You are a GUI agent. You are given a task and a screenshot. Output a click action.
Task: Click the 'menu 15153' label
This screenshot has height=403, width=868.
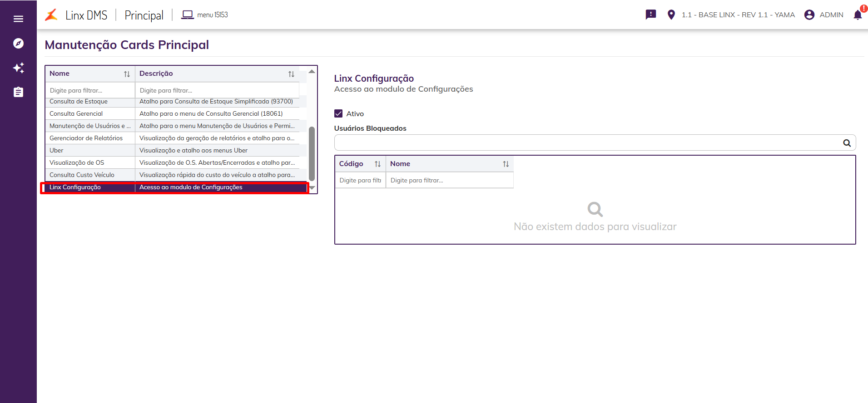click(213, 15)
